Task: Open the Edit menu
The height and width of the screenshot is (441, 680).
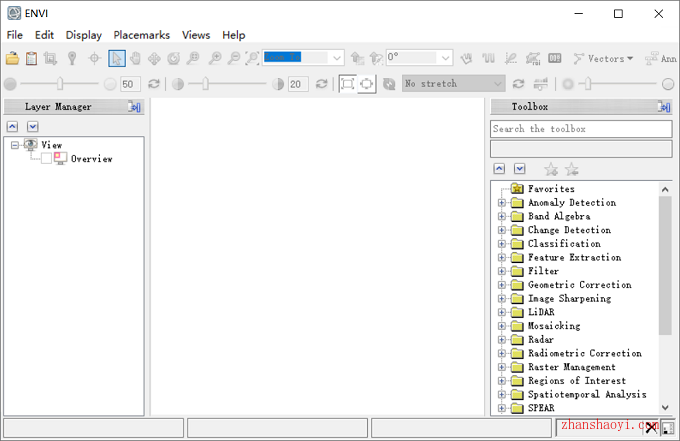Action: click(x=44, y=35)
